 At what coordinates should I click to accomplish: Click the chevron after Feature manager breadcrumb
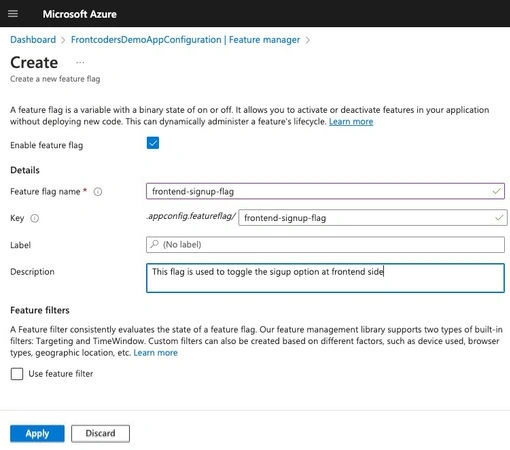[x=308, y=40]
